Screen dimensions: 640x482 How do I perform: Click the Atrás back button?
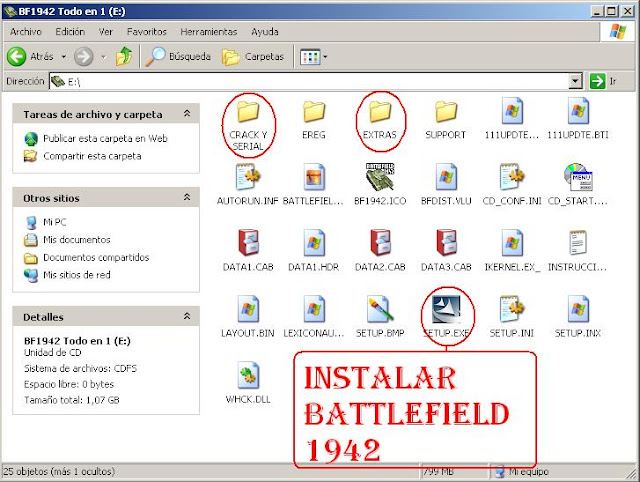pos(30,56)
